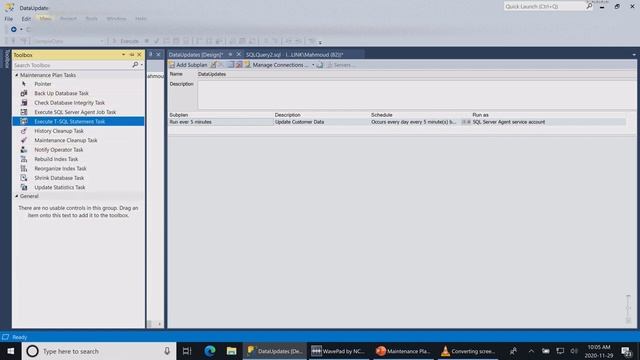
Task: Click Add Subplan button
Action: tap(188, 65)
